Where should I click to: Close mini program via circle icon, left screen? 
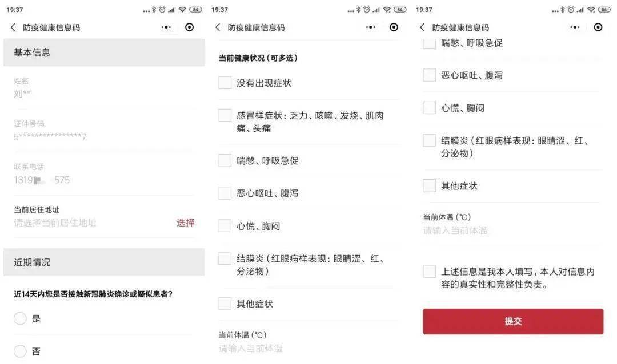pyautogui.click(x=190, y=27)
